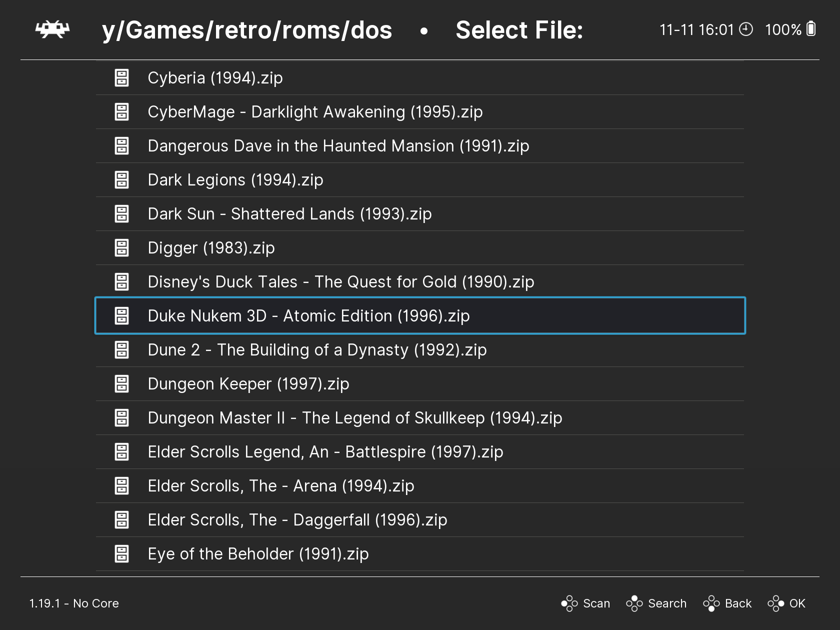Viewport: 840px width, 630px height.
Task: Click the archive icon beside Battlespire entry
Action: [121, 452]
